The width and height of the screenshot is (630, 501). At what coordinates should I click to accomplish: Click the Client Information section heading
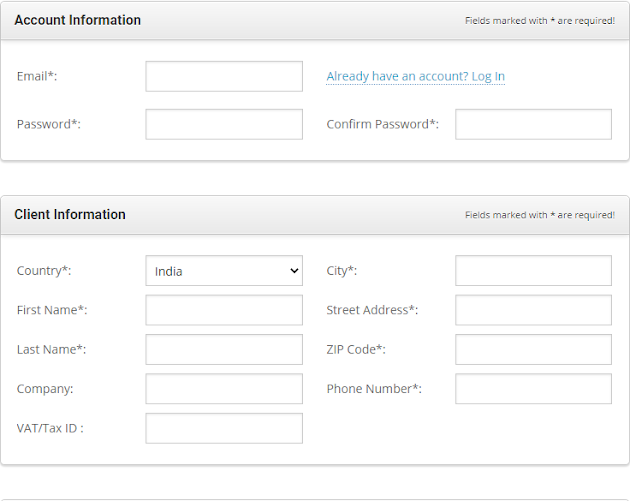70,214
